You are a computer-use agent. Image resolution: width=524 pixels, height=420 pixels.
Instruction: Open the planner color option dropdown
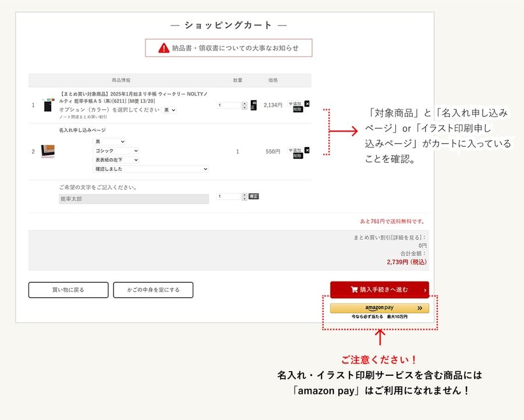[169, 109]
